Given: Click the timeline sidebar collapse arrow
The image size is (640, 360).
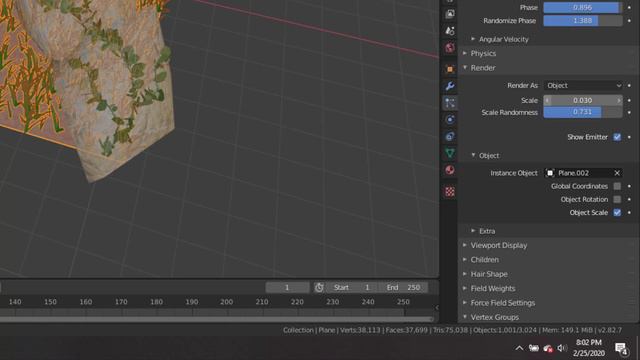Looking at the screenshot, I should pyautogui.click(x=437, y=307).
